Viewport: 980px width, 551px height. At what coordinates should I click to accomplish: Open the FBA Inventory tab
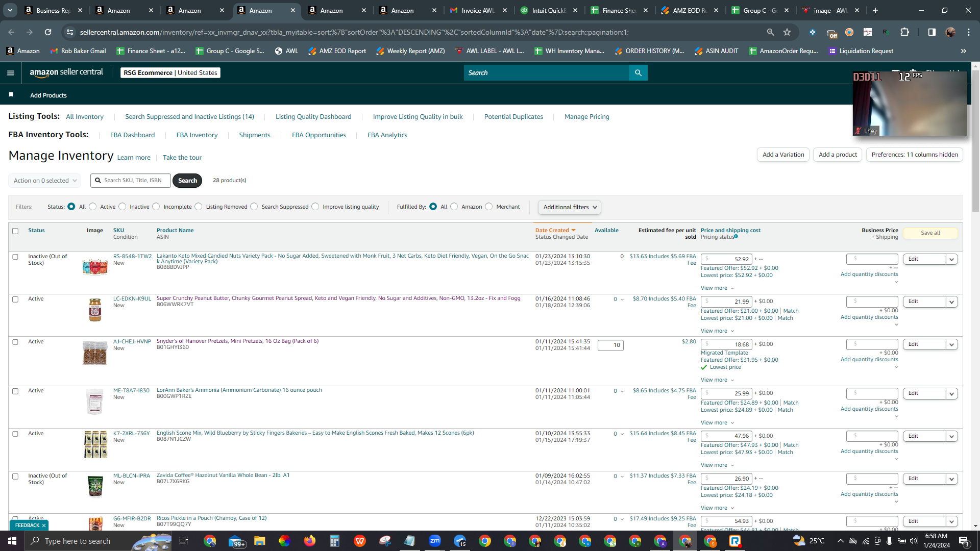(x=197, y=135)
